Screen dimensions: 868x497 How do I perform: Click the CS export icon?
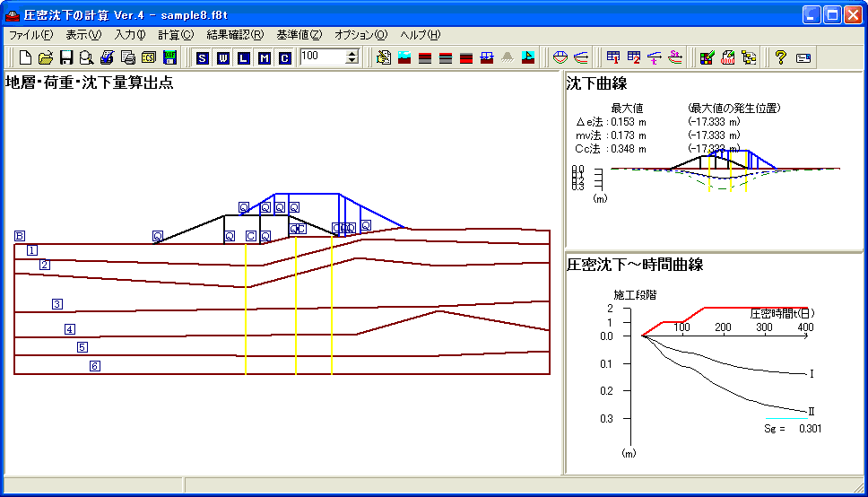[148, 57]
